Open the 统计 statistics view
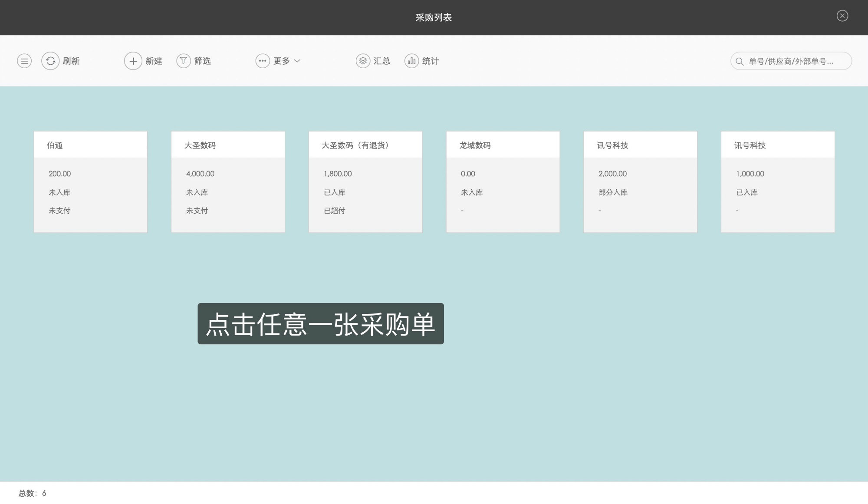868x504 pixels. [430, 61]
